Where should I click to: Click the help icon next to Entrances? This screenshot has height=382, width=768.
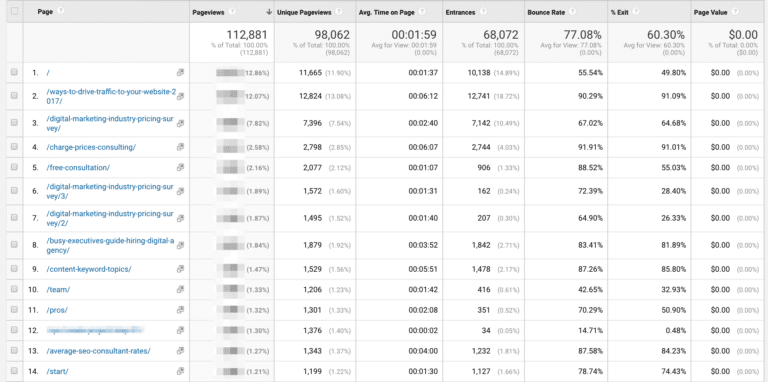[x=483, y=12]
